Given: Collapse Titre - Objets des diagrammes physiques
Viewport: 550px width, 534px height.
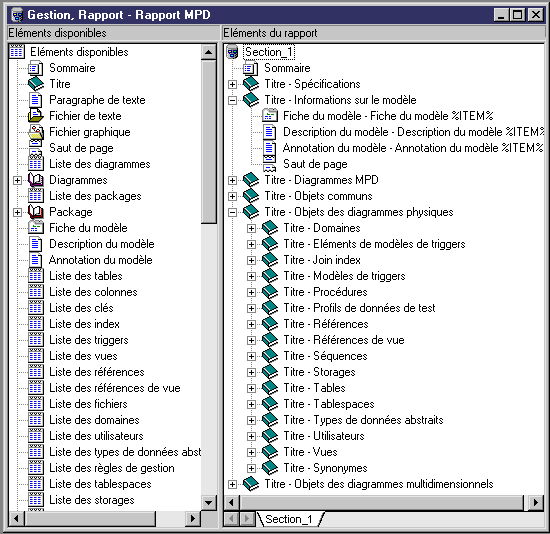Looking at the screenshot, I should [232, 212].
